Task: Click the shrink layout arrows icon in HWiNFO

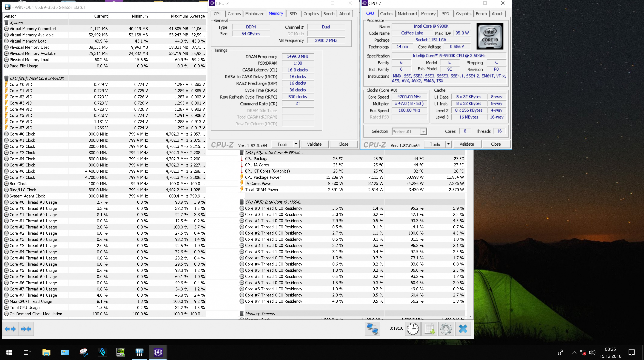Action: [26, 329]
